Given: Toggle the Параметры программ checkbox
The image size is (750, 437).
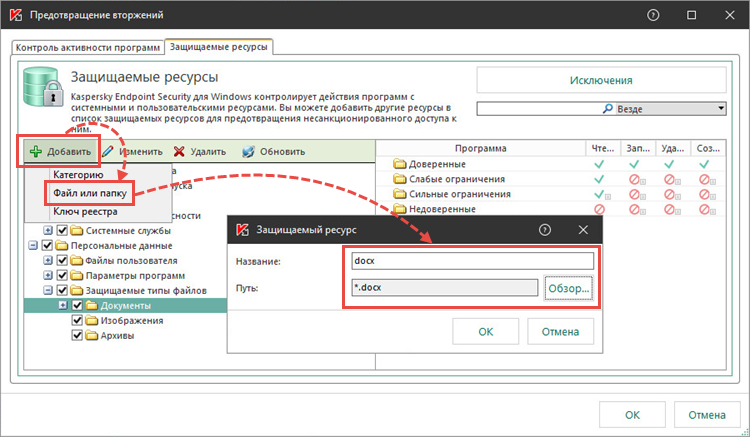Looking at the screenshot, I should [x=62, y=275].
